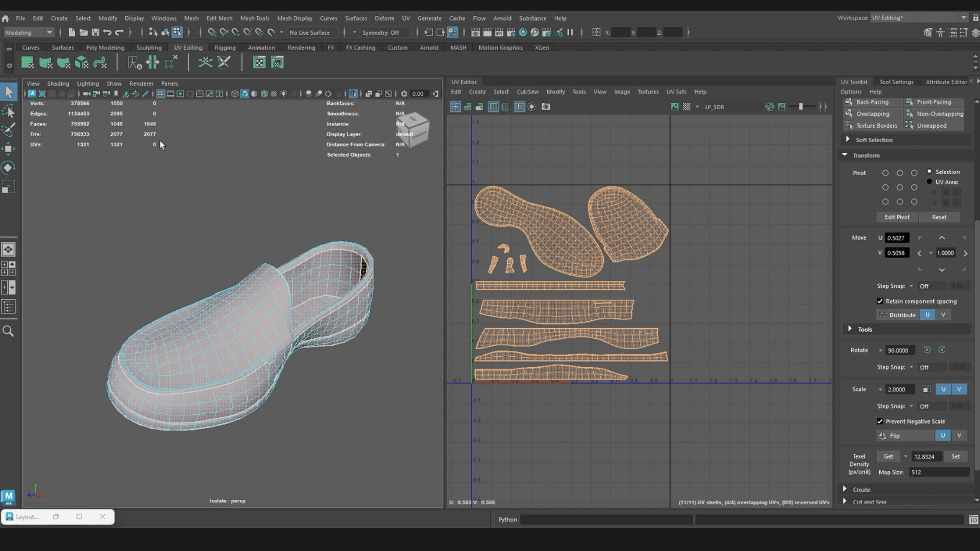980x551 pixels.
Task: Click the magnifier search icon in left sidebar
Action: [x=8, y=331]
